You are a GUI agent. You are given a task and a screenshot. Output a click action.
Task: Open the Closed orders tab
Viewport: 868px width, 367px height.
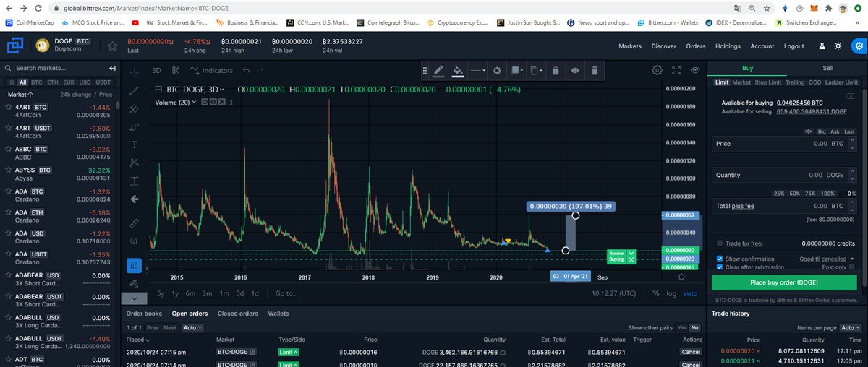click(238, 314)
